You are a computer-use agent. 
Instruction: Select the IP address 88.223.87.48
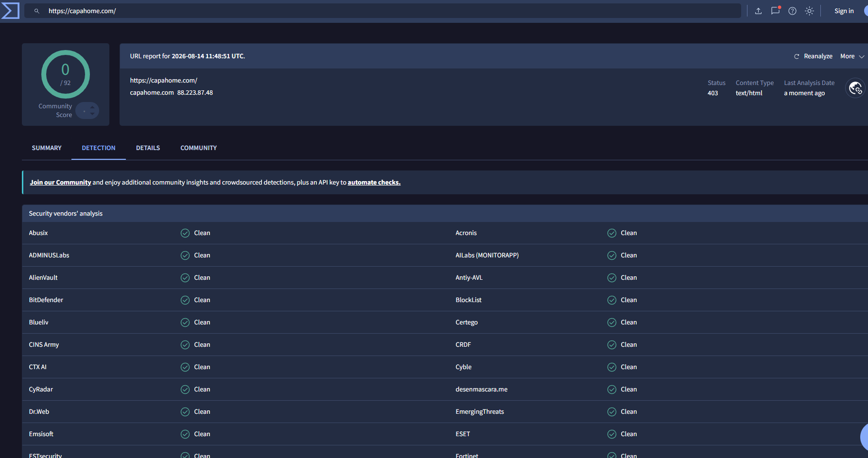point(195,93)
